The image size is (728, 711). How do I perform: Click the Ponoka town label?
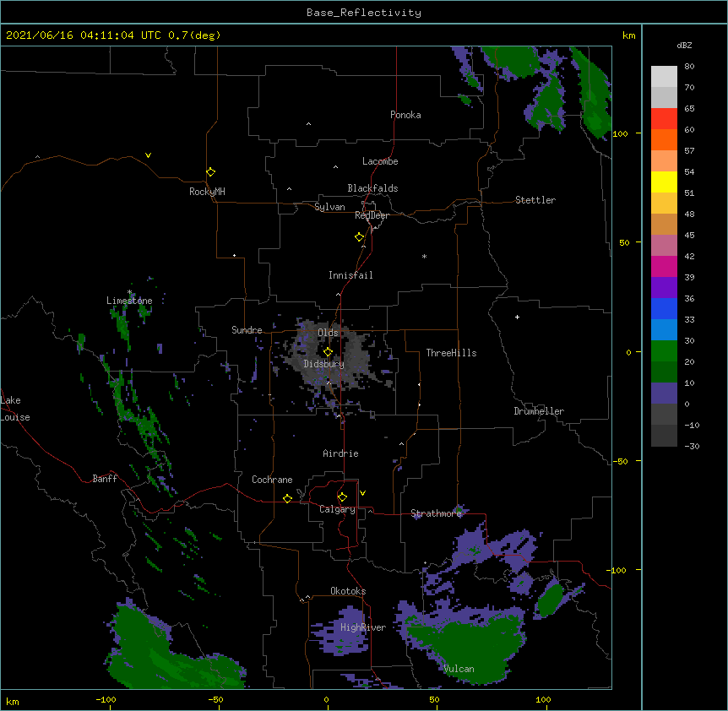click(x=405, y=115)
